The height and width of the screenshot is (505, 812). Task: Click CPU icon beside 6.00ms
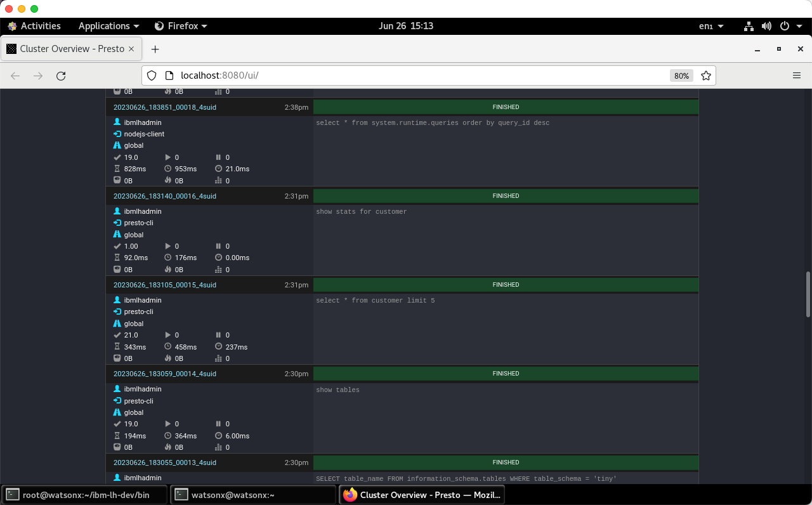219,436
